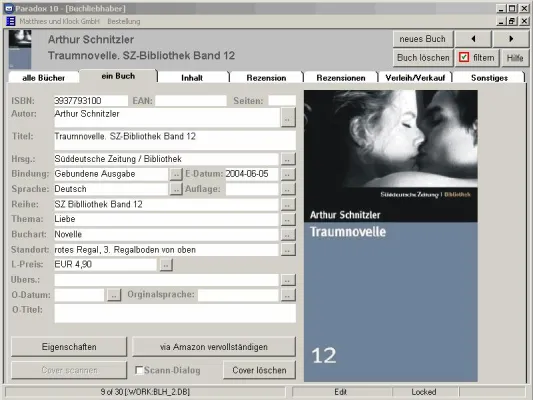Click the Paradox title bar app icon
The width and height of the screenshot is (533, 400).
[8, 8]
